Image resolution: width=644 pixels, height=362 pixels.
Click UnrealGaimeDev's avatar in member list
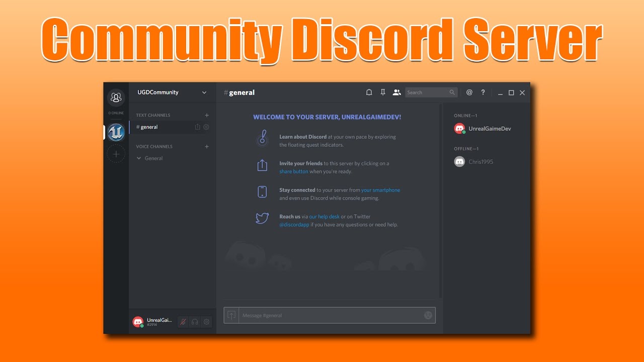[x=459, y=129]
